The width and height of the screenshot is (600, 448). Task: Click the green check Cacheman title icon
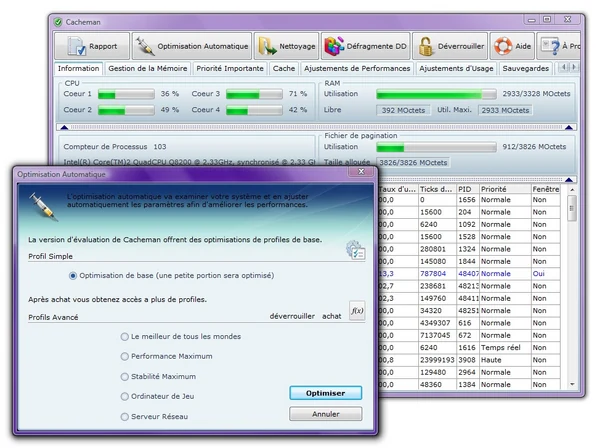[58, 22]
